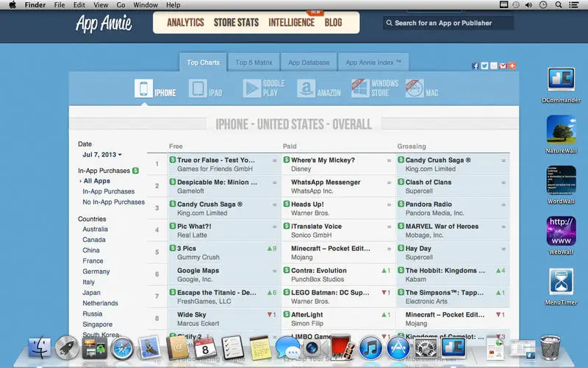Open more sharing options plus icon
Viewport: 588px width, 368px height.
(512, 66)
